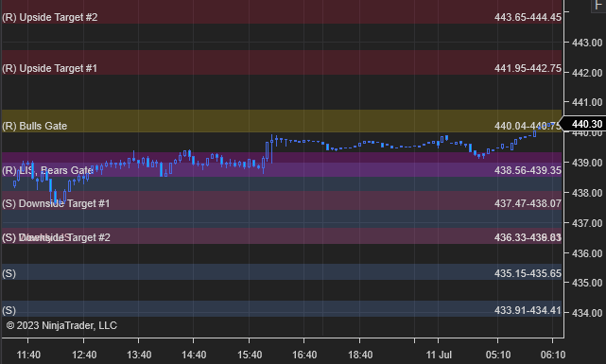
Task: Click the 437.47-438.07 range value
Action: [528, 203]
